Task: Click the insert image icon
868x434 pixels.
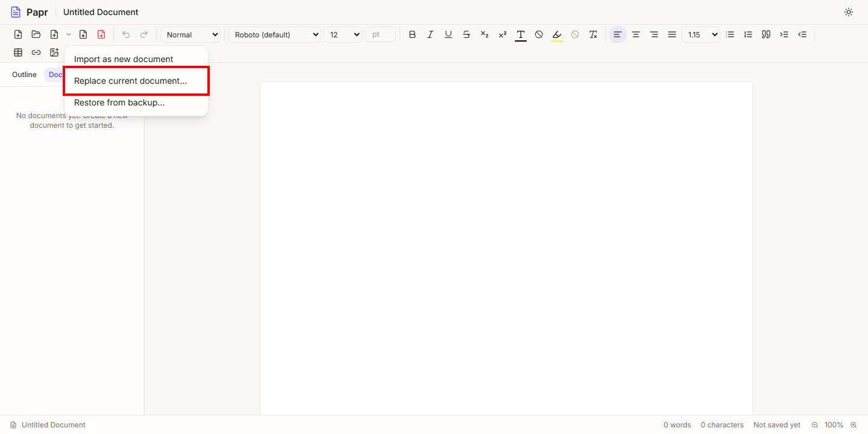Action: (x=54, y=52)
